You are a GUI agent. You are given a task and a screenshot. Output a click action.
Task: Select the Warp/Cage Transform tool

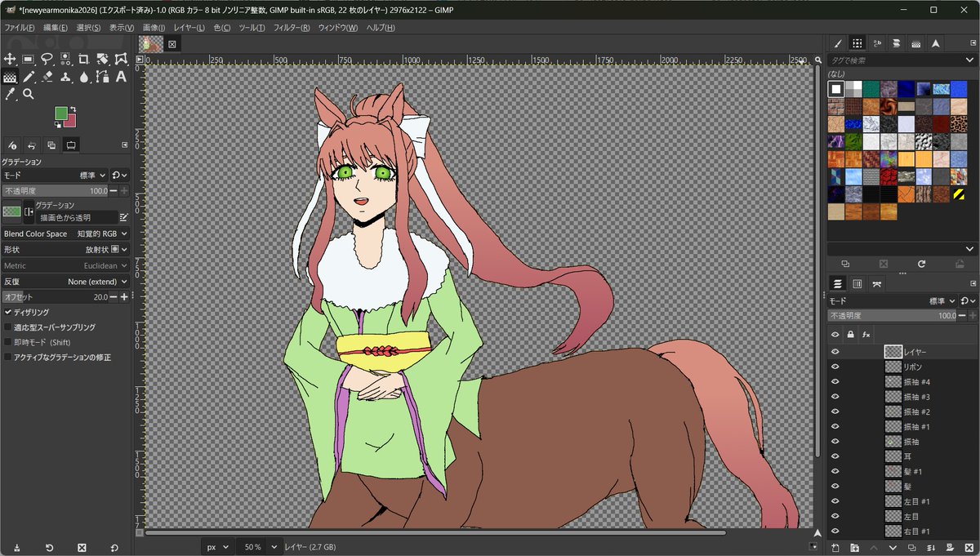(x=121, y=59)
